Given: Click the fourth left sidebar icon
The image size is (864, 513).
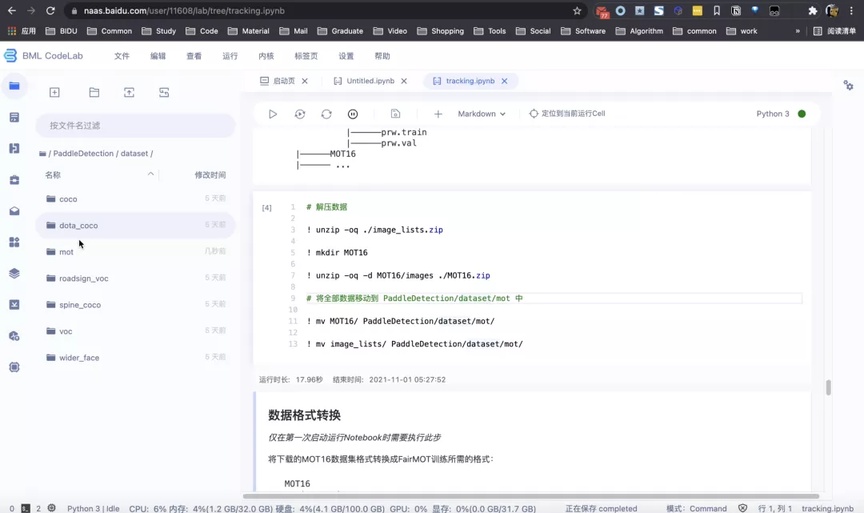Looking at the screenshot, I should [x=14, y=180].
